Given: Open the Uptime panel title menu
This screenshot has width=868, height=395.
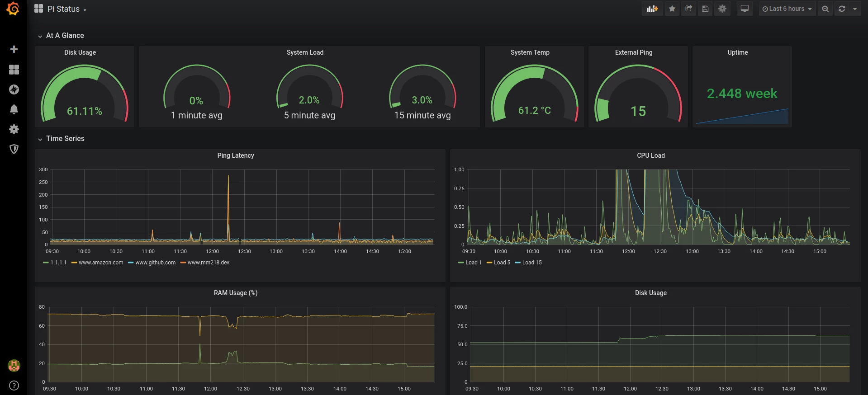Looking at the screenshot, I should [x=738, y=52].
